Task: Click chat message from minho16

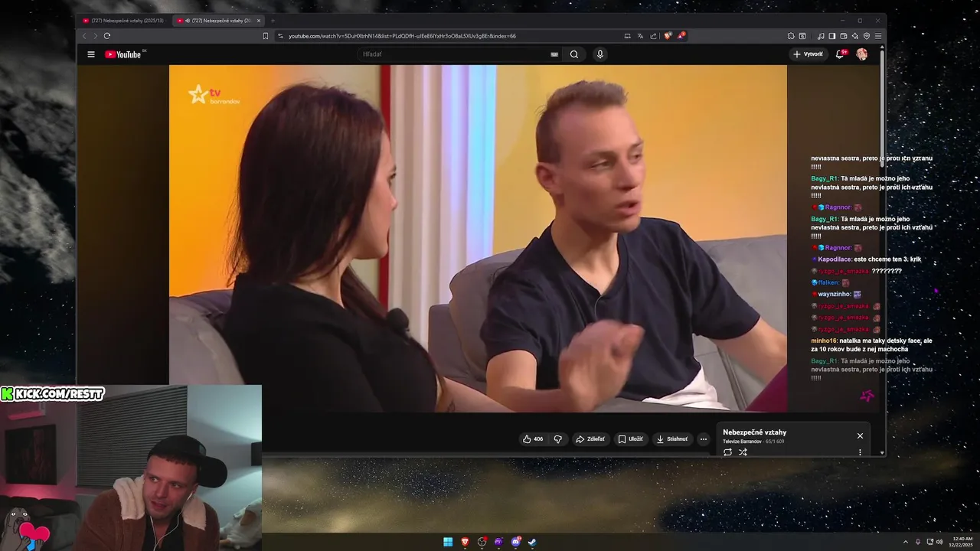Action: (871, 344)
